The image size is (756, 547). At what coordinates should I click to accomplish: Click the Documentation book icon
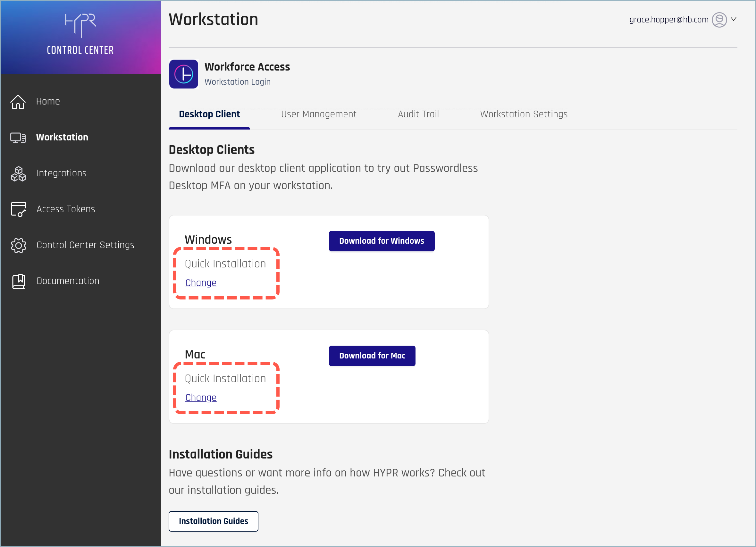pos(18,281)
